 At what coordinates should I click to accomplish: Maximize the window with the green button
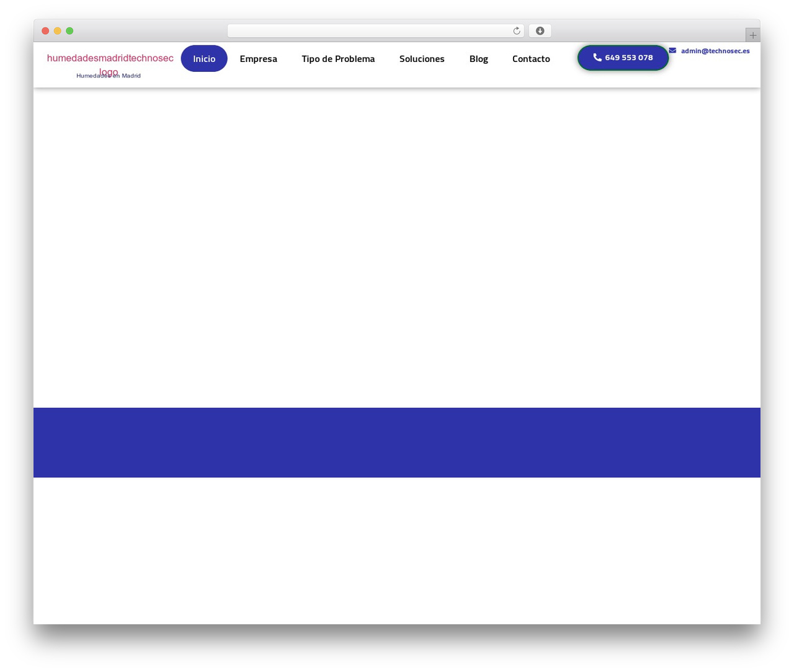point(69,31)
